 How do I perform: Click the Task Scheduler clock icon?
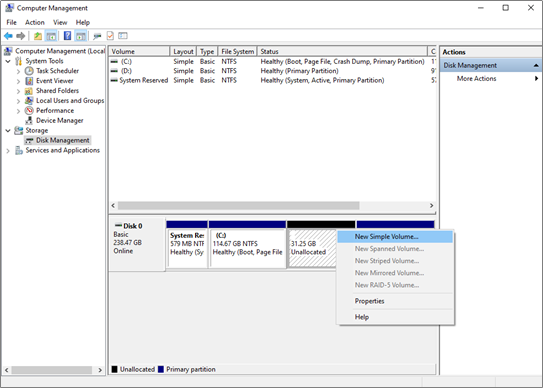[29, 71]
